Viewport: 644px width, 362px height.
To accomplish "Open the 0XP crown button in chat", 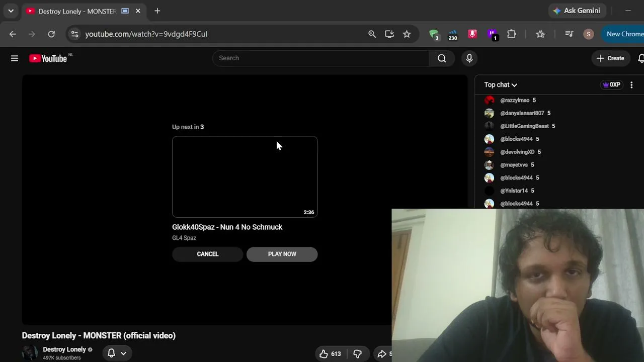I will point(611,85).
